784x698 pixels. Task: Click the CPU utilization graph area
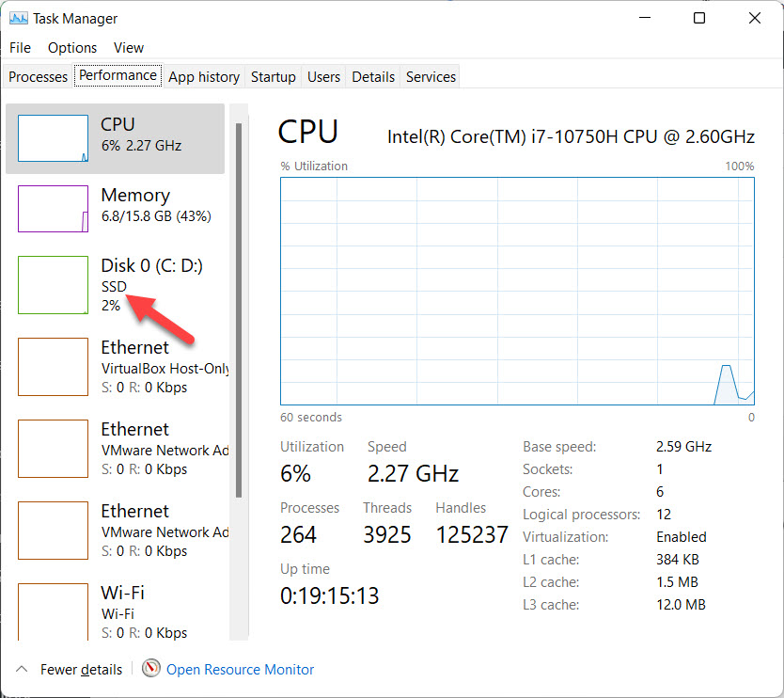pos(517,292)
